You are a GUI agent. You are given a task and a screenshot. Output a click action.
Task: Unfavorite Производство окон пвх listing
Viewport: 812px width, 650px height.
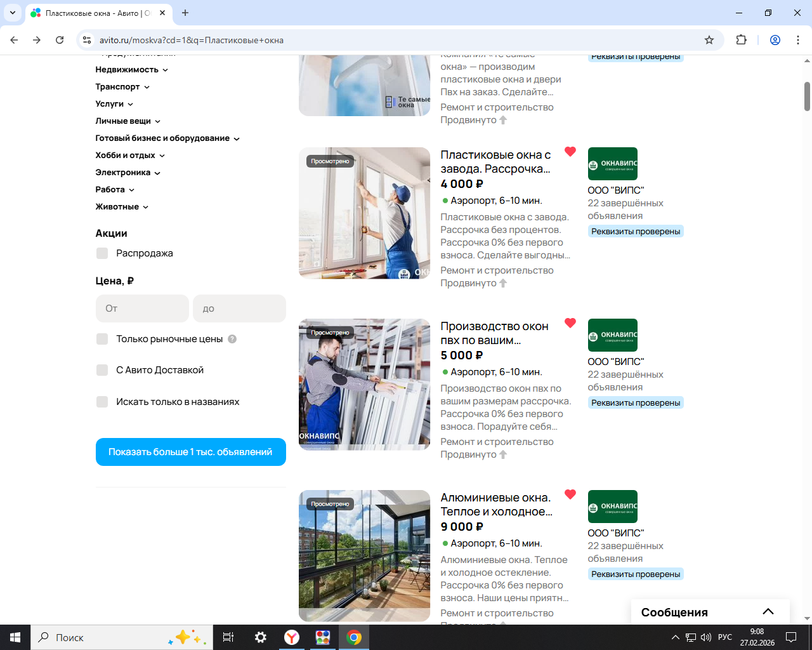pos(570,323)
